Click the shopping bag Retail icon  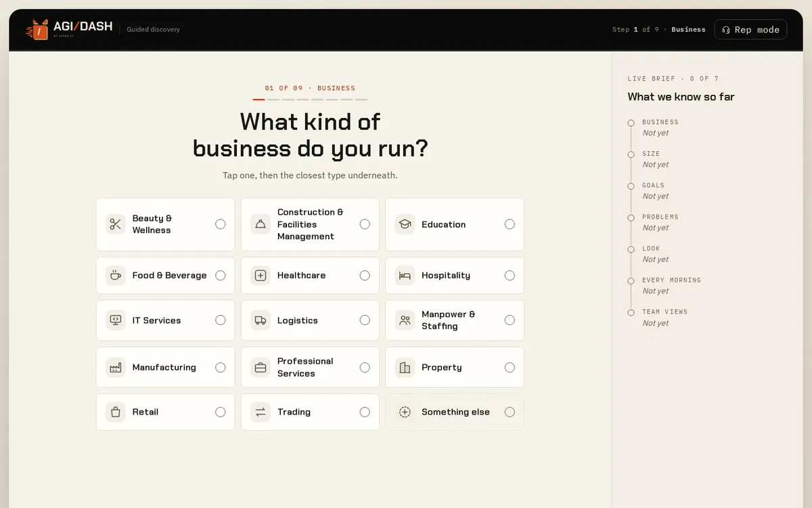[116, 412]
